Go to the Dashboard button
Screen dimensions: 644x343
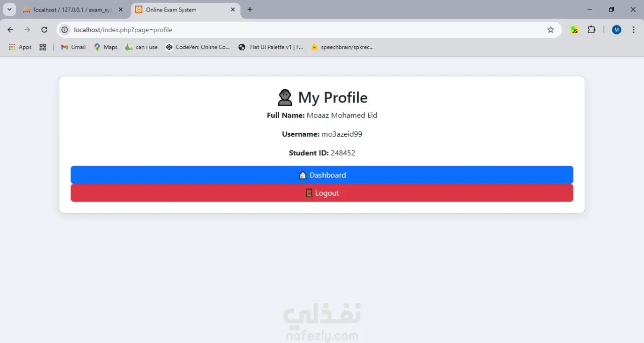(x=322, y=175)
